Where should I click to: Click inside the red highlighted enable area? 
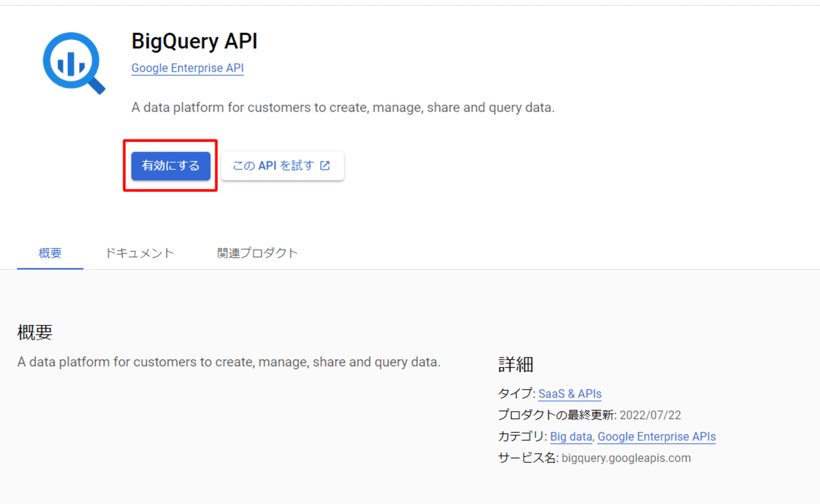[x=170, y=166]
